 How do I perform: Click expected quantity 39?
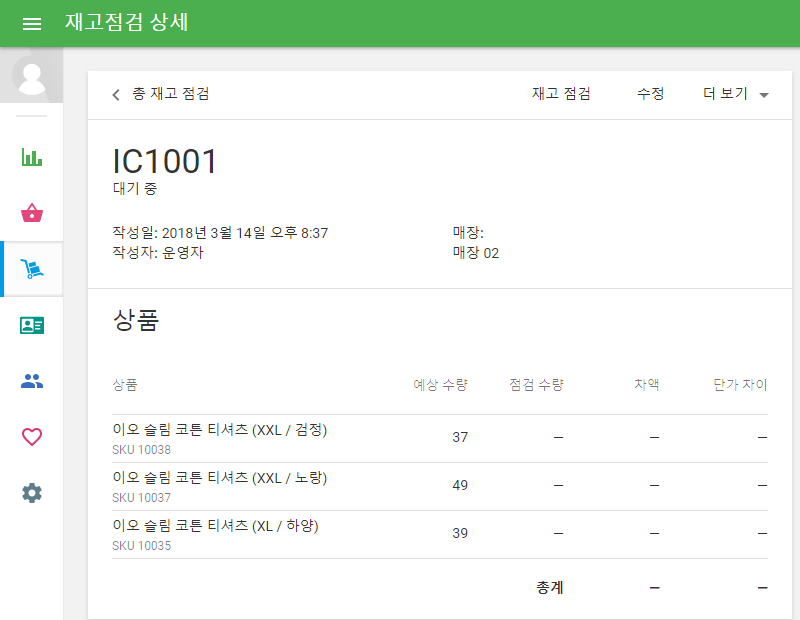460,533
